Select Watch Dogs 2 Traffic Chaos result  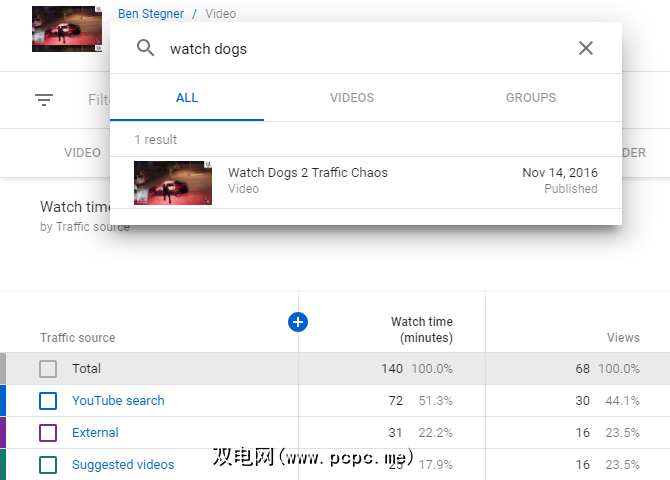(x=366, y=183)
